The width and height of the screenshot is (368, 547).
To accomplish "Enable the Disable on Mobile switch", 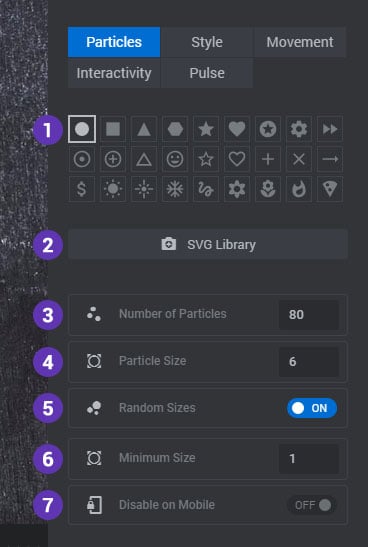I will coord(312,505).
